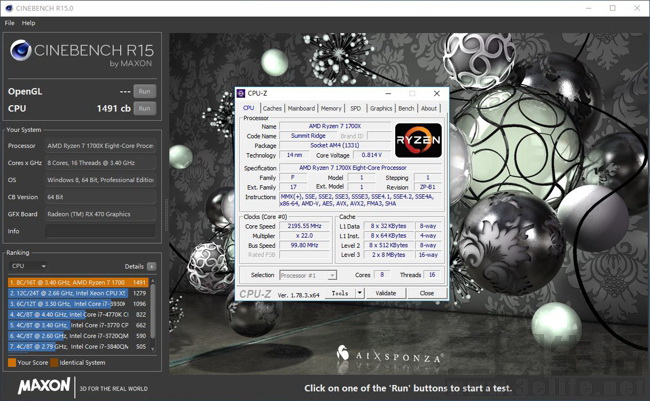Open the Help menu
Image resolution: width=650 pixels, height=401 pixels.
[x=28, y=23]
